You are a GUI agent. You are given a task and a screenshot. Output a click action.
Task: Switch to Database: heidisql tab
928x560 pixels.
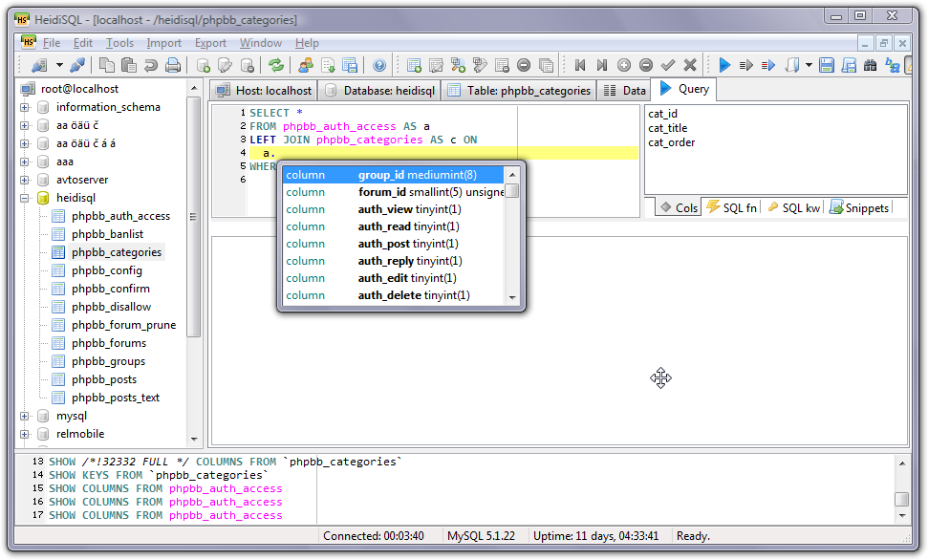pyautogui.click(x=380, y=91)
